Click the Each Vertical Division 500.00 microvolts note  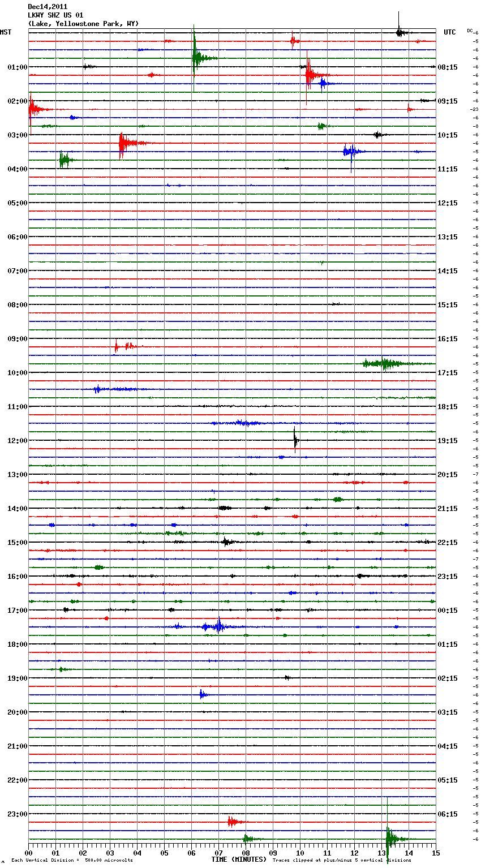pyautogui.click(x=72, y=860)
